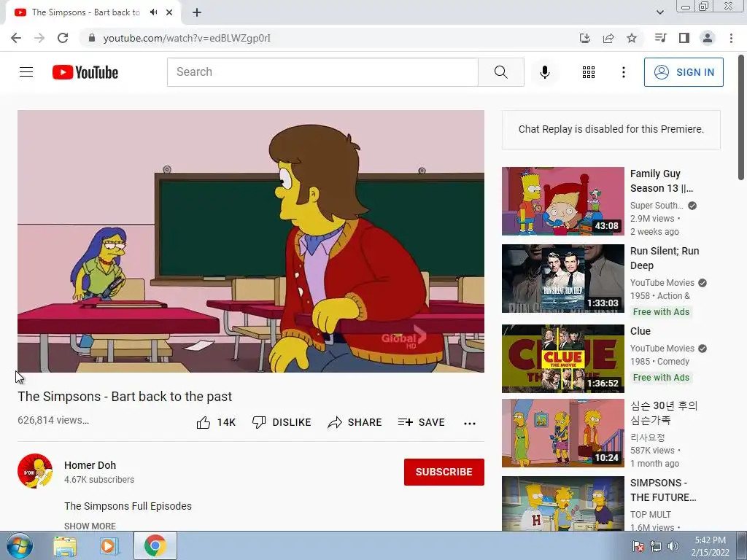Open the Clue movie thumbnail

click(562, 359)
